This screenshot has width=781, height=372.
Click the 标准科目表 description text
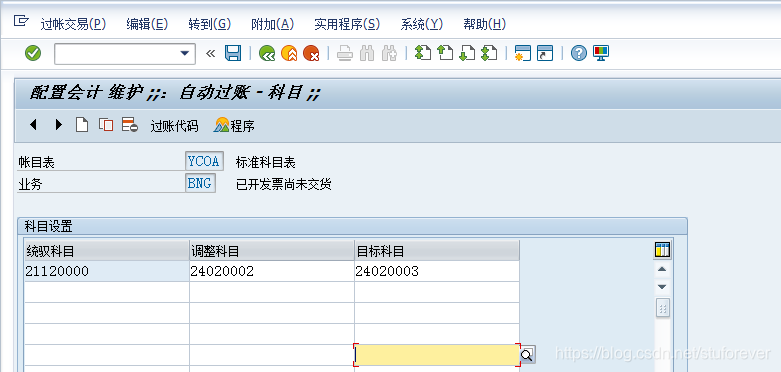266,162
